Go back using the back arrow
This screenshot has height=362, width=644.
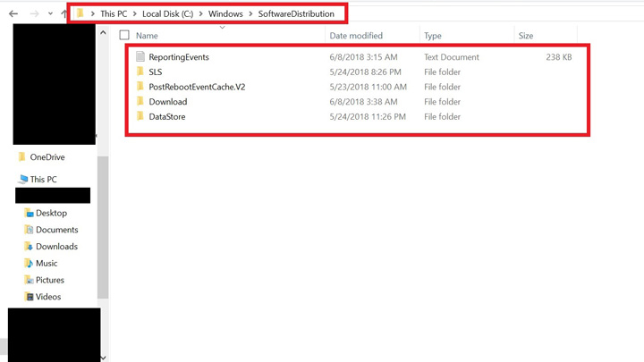tap(13, 14)
